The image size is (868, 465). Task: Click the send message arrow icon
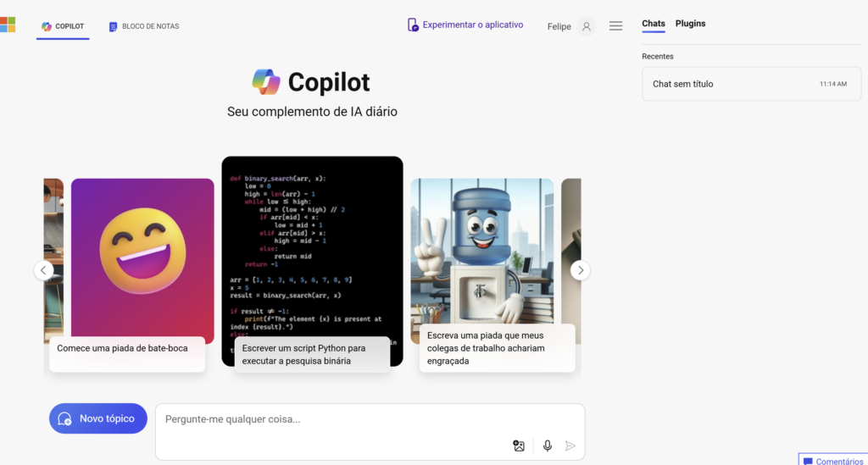(x=570, y=446)
